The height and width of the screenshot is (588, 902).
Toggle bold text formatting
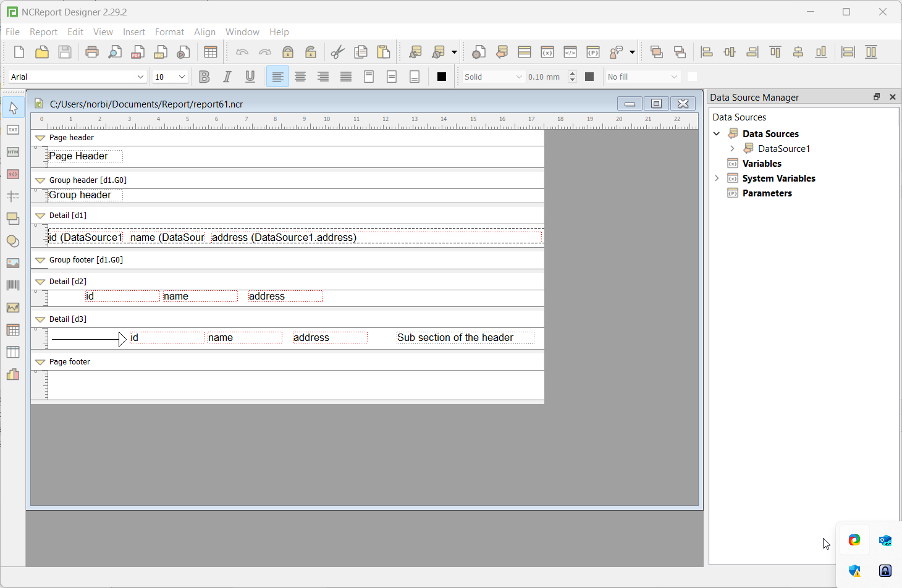(x=204, y=77)
